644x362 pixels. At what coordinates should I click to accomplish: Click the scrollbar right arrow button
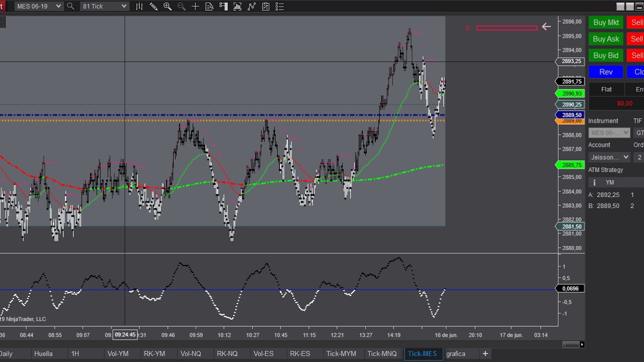(582, 344)
